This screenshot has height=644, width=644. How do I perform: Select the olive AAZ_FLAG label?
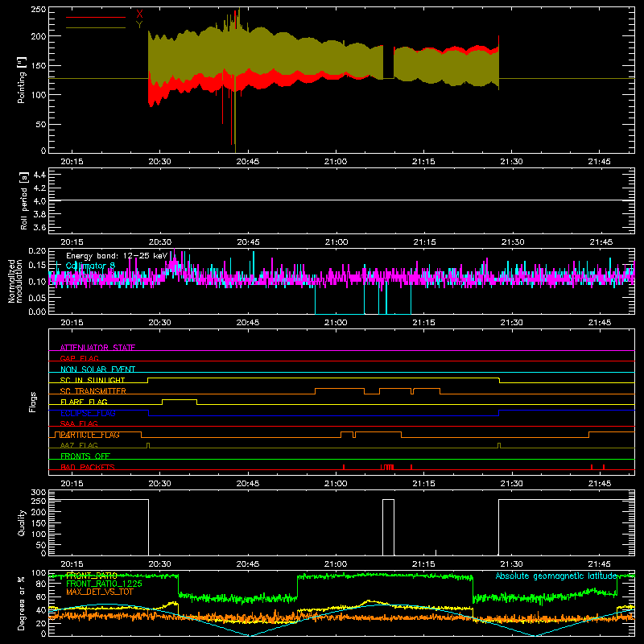click(x=79, y=445)
